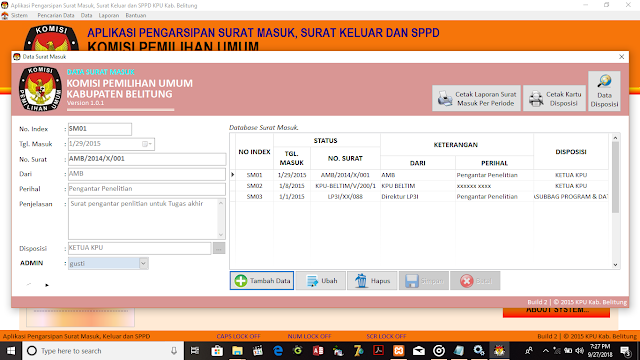
Task: Click the table scrollbar up arrow
Action: coord(615,138)
